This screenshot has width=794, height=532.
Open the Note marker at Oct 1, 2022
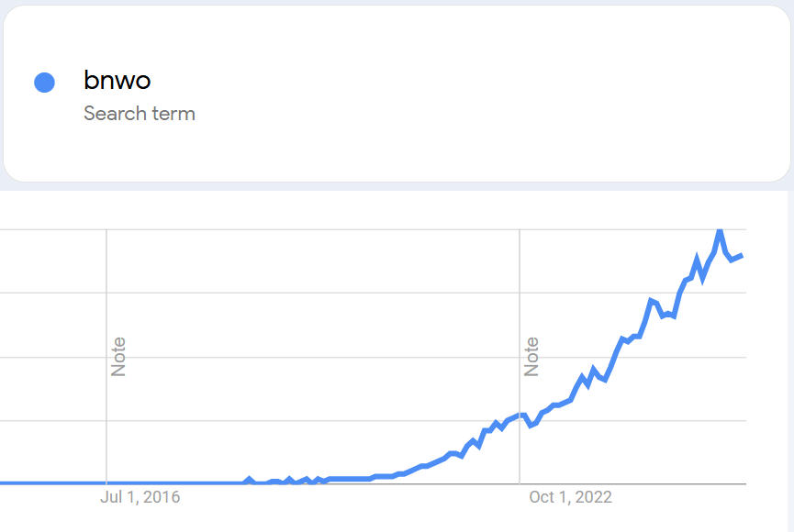[x=531, y=357]
